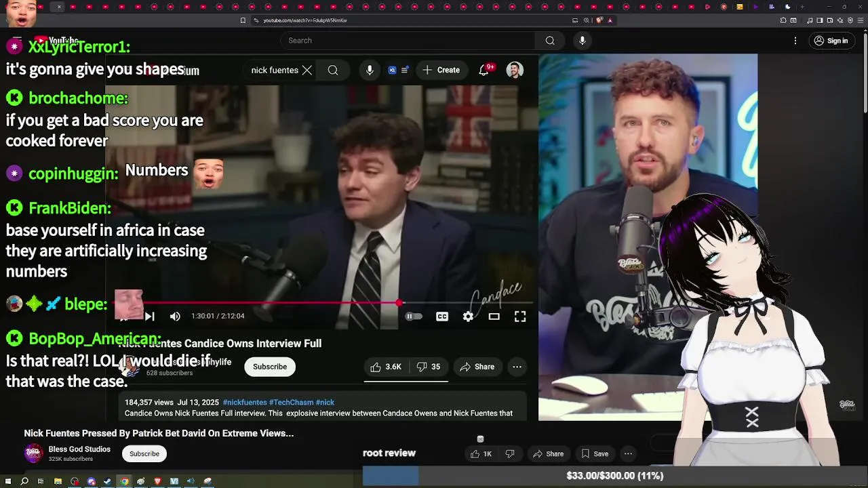Image resolution: width=868 pixels, height=488 pixels.
Task: Dislike the video showing 35 dislikes
Action: point(429,367)
